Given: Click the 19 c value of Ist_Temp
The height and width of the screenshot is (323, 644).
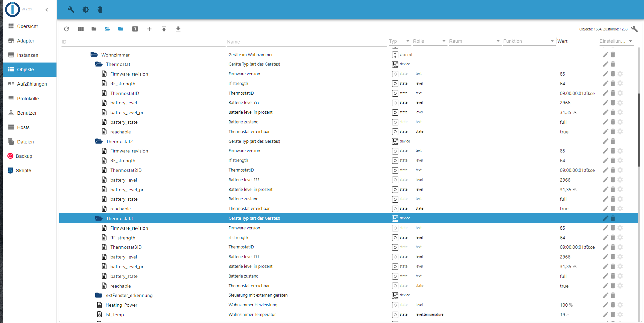Looking at the screenshot, I should point(564,315).
